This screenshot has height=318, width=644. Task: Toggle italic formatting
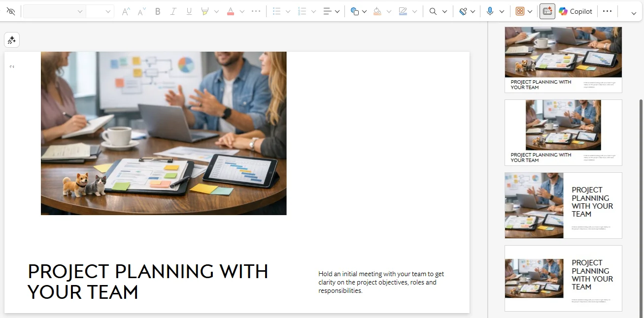(x=173, y=11)
